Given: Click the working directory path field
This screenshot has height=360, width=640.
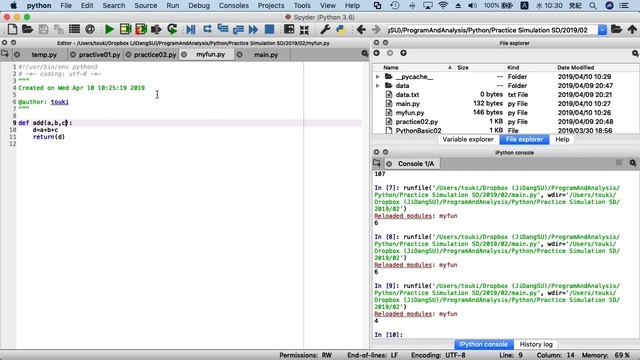Looking at the screenshot, I should [x=492, y=30].
